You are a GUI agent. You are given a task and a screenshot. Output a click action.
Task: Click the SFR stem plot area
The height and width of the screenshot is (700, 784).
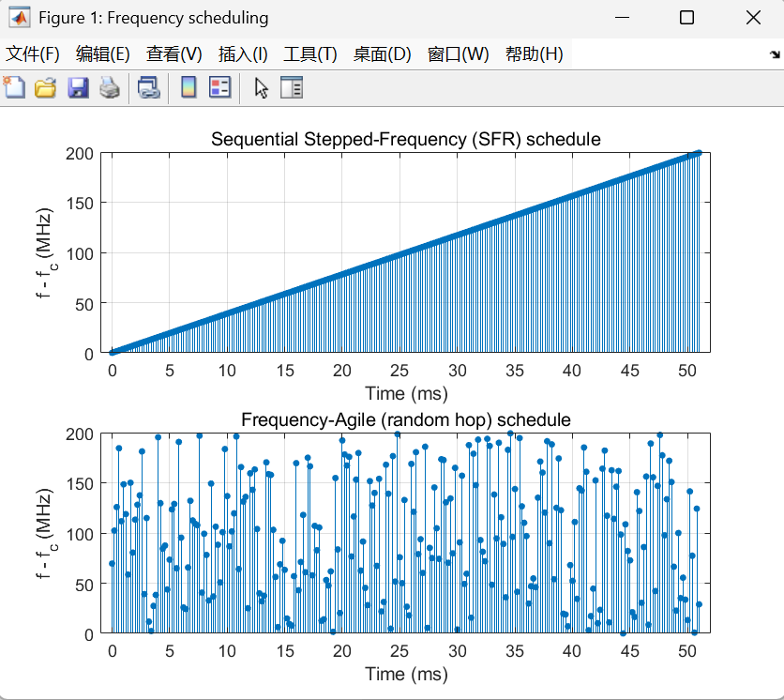pyautogui.click(x=405, y=252)
